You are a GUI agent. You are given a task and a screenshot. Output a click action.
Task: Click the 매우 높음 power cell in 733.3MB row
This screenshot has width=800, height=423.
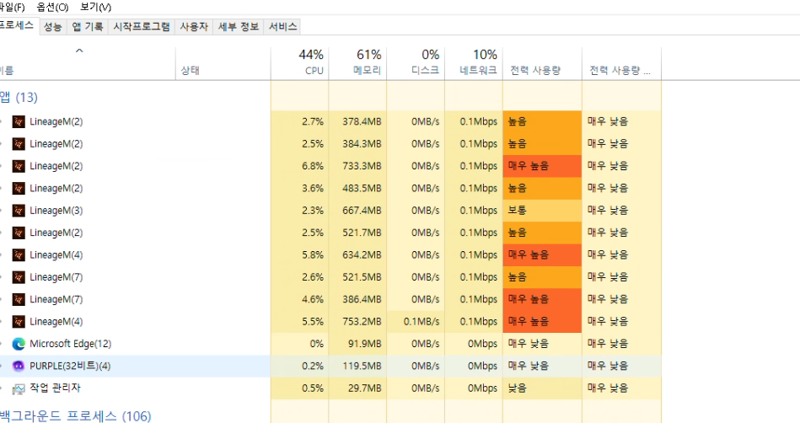[x=542, y=166]
